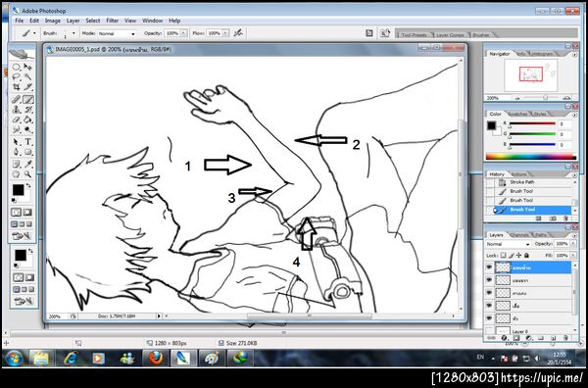
Task: Open the brush preset picker dropdown
Action: tap(73, 33)
